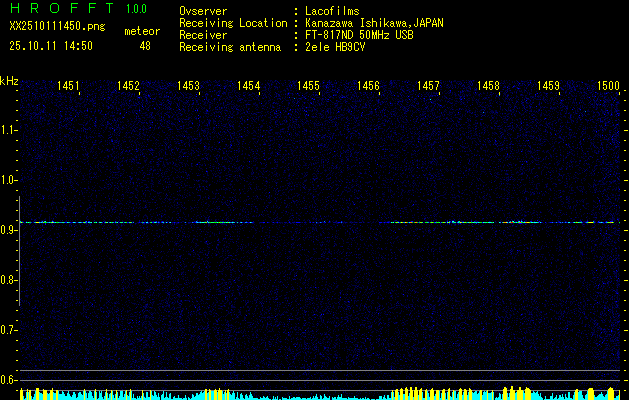Select the 1453 time marker
629x400 pixels.
tap(188, 87)
